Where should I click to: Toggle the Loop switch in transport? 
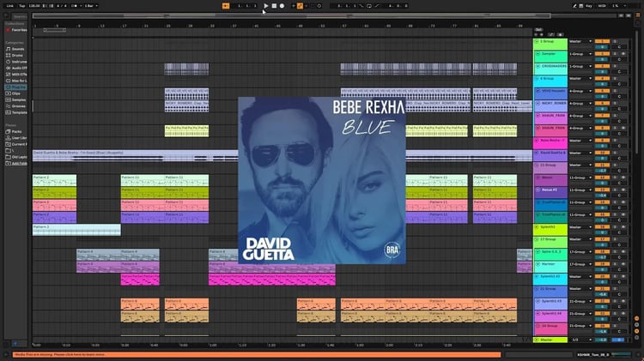point(368,6)
